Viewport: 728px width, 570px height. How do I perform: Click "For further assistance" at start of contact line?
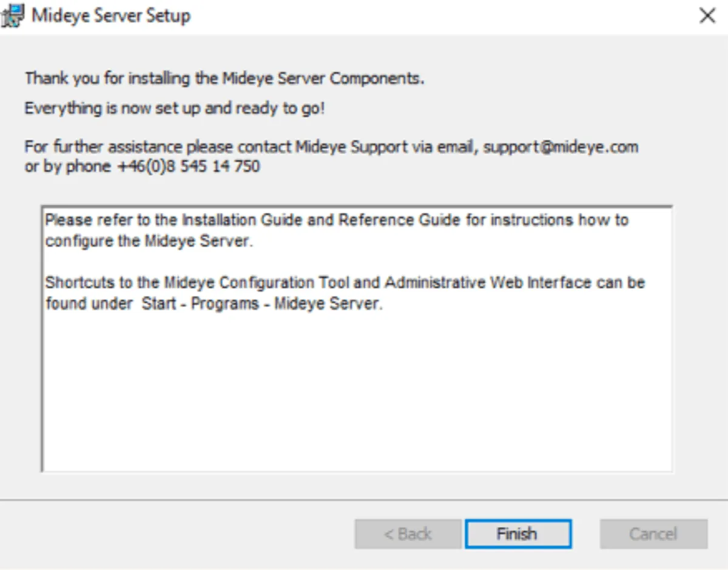103,147
